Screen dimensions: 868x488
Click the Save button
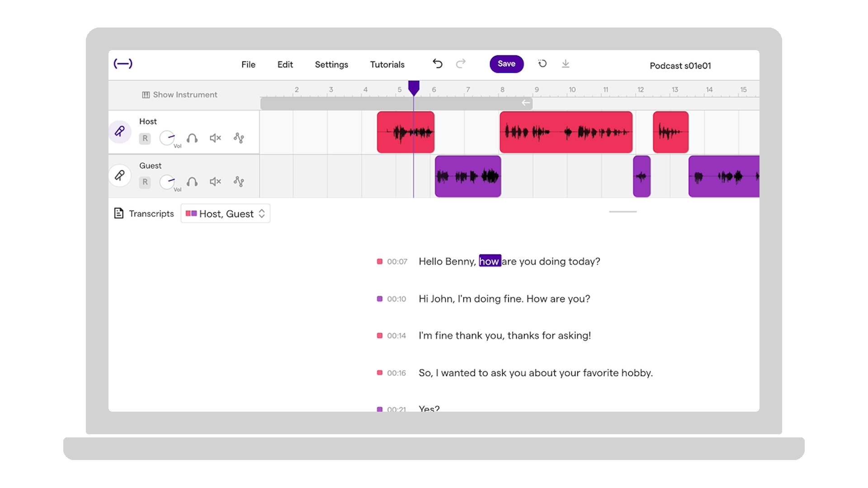[x=506, y=64]
